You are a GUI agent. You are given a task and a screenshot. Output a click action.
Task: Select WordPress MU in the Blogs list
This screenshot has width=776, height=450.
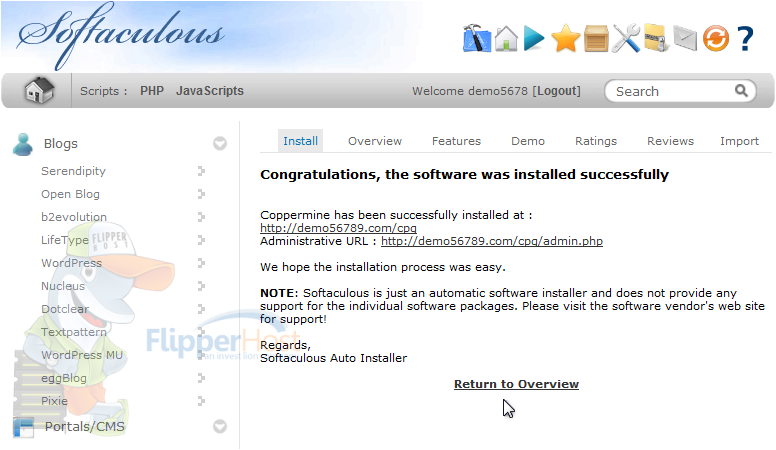82,355
